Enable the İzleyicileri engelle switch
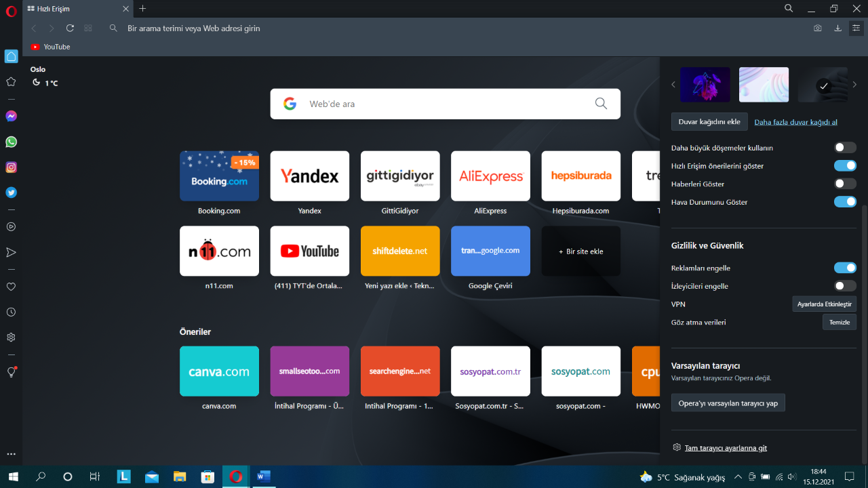This screenshot has height=488, width=868. (845, 286)
